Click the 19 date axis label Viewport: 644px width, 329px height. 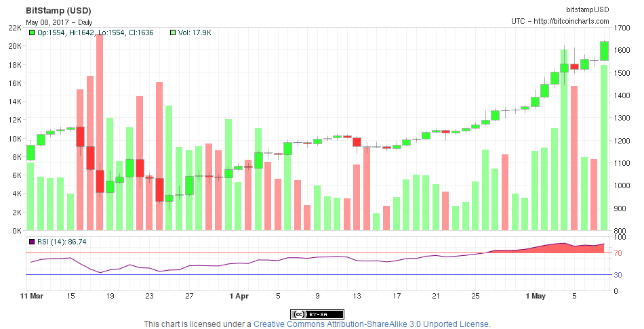tap(110, 297)
